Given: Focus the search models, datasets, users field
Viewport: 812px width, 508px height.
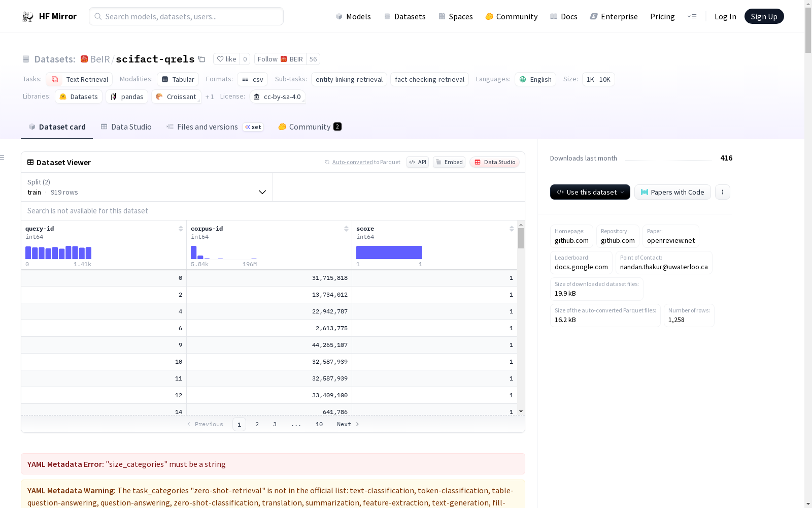Looking at the screenshot, I should (x=186, y=16).
